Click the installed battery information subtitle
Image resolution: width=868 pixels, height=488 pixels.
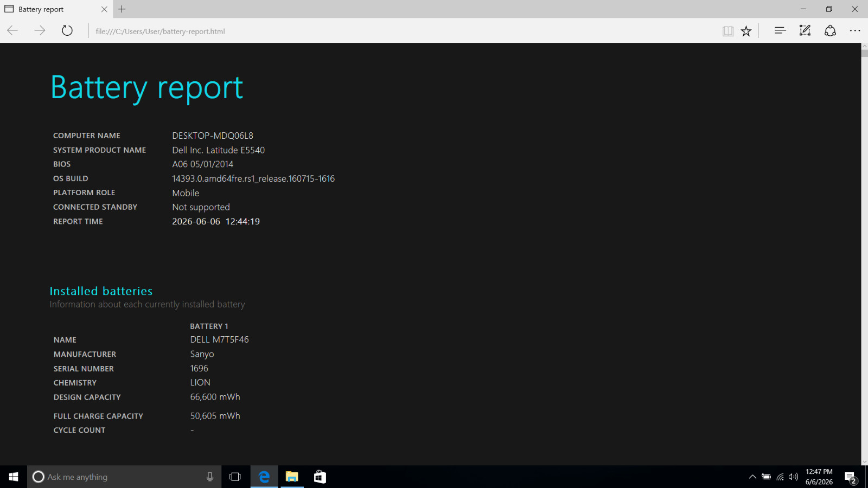click(x=147, y=305)
